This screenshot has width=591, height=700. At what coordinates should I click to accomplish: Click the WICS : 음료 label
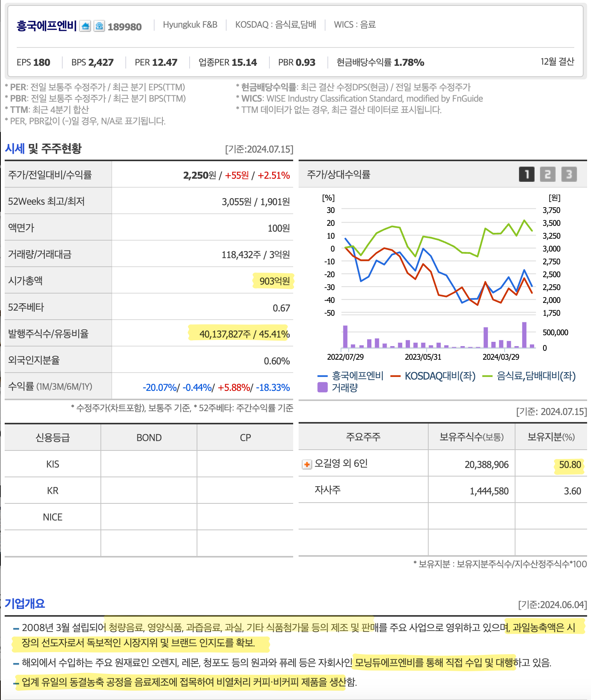coord(355,25)
